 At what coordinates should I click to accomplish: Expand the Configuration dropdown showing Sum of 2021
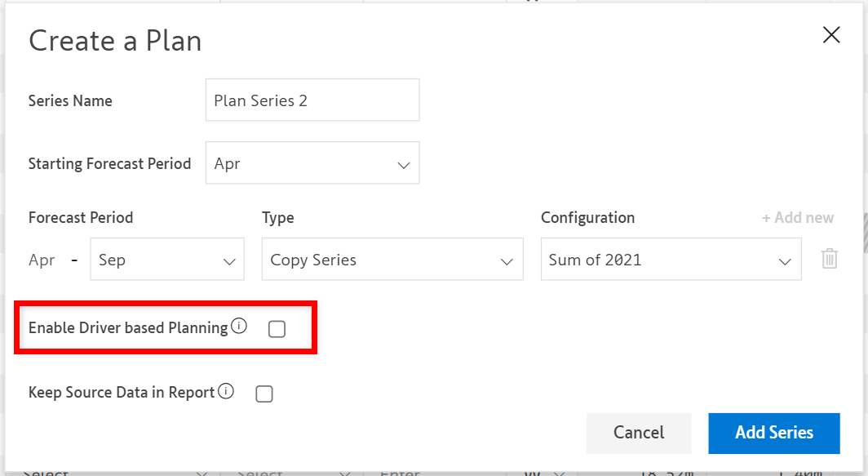671,260
